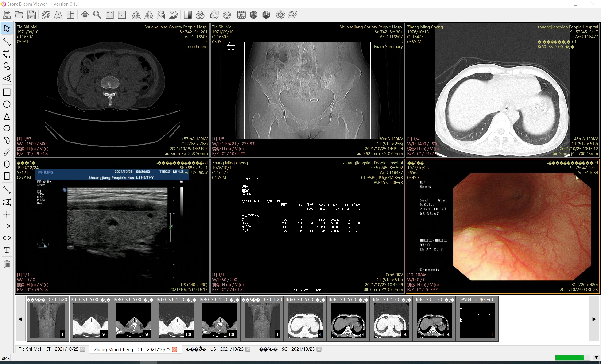Start cine playback with the film icon
The height and width of the screenshot is (364, 601).
241,15
